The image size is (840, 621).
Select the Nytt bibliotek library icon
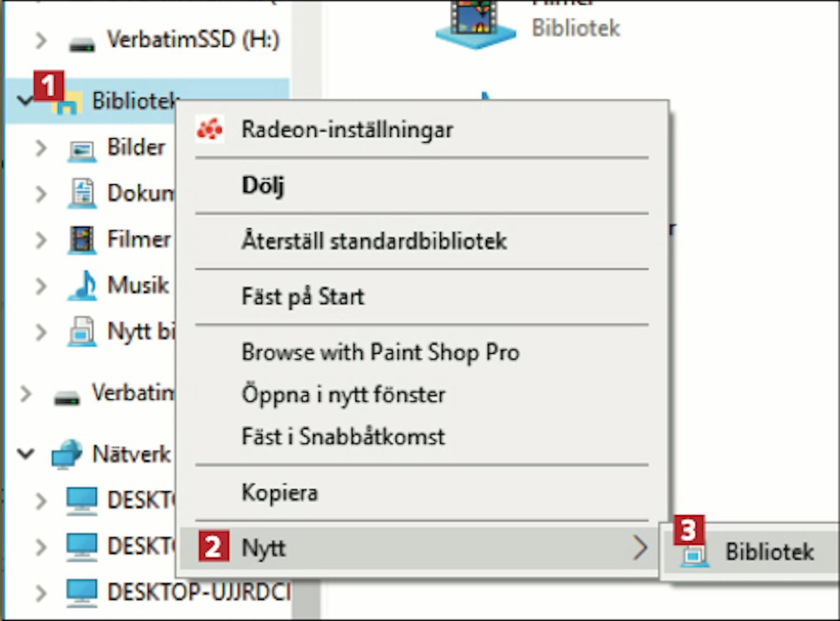click(x=82, y=331)
